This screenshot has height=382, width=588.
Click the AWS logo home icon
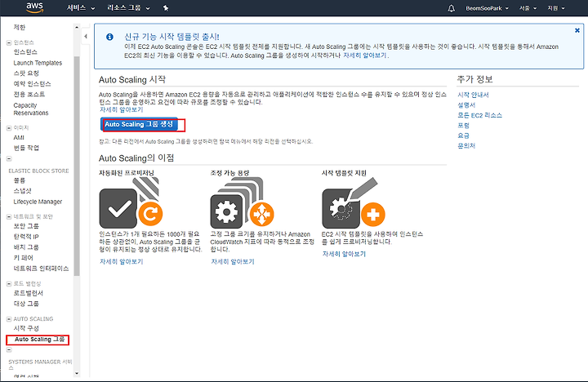click(35, 7)
